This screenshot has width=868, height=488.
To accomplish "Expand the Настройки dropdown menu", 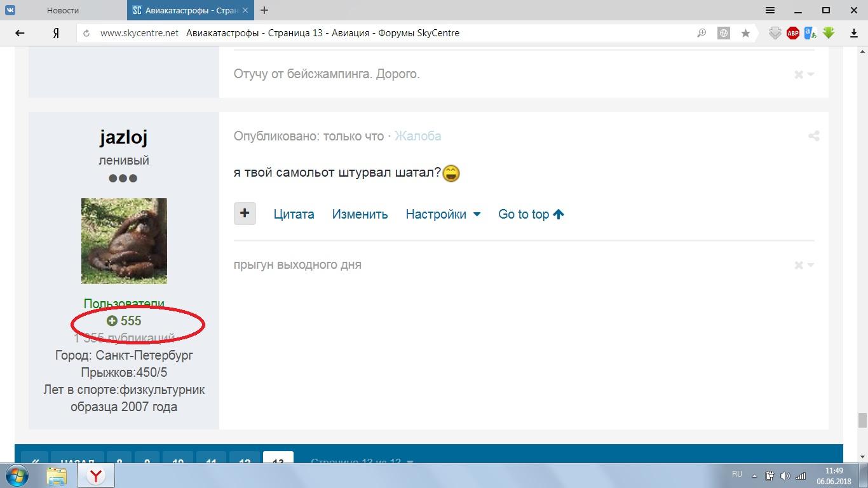I will tap(443, 214).
